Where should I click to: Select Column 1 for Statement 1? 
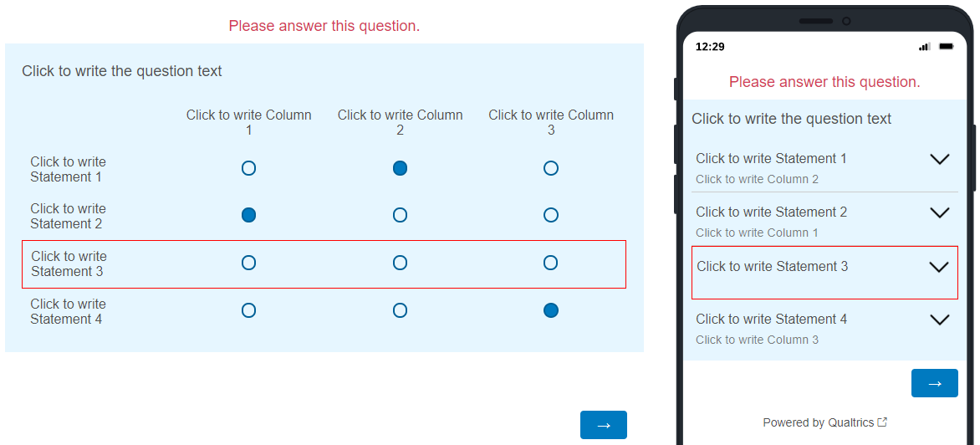tap(248, 168)
